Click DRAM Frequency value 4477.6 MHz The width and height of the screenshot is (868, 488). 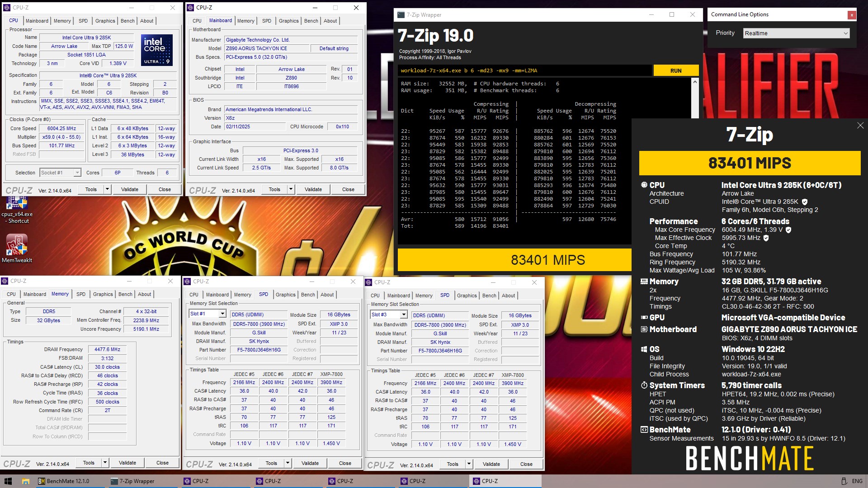(x=107, y=349)
